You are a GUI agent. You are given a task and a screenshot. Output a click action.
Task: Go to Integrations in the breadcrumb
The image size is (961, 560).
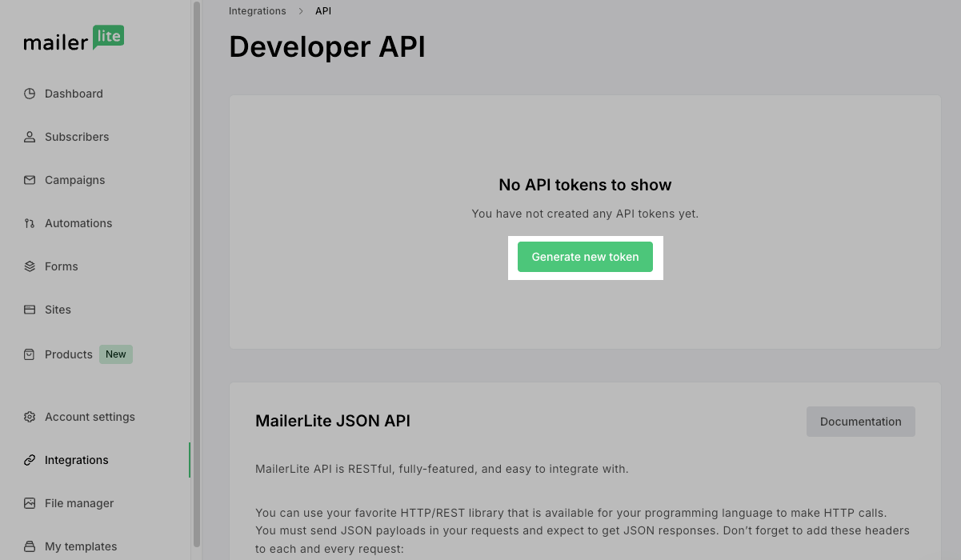[257, 11]
